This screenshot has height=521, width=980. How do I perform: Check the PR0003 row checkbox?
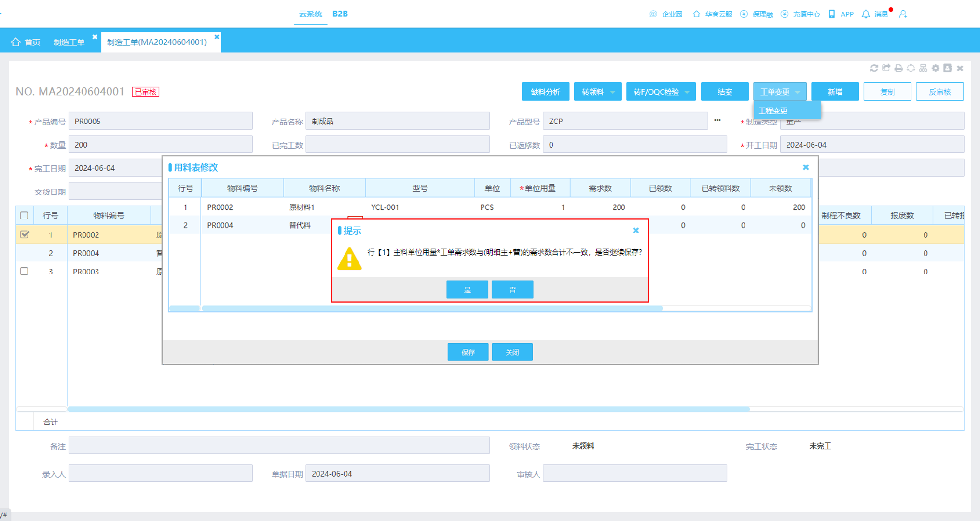24,271
